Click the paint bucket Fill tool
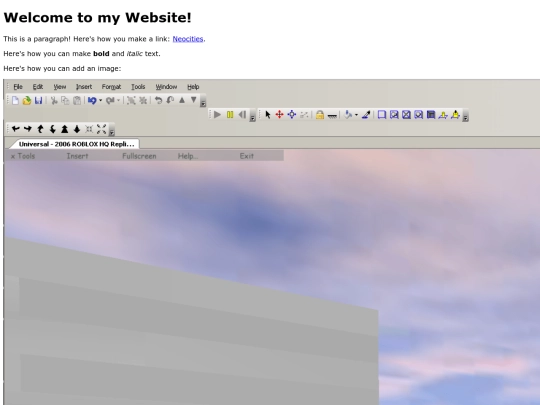 [348, 115]
